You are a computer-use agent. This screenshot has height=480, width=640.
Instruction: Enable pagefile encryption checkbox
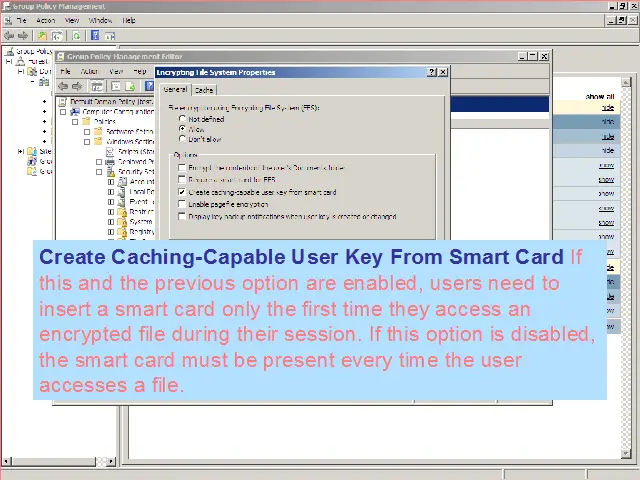(182, 204)
